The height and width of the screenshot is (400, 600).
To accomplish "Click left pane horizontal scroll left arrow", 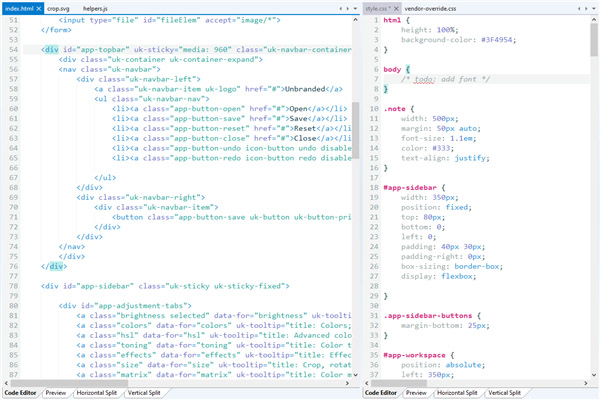I will coord(7,383).
